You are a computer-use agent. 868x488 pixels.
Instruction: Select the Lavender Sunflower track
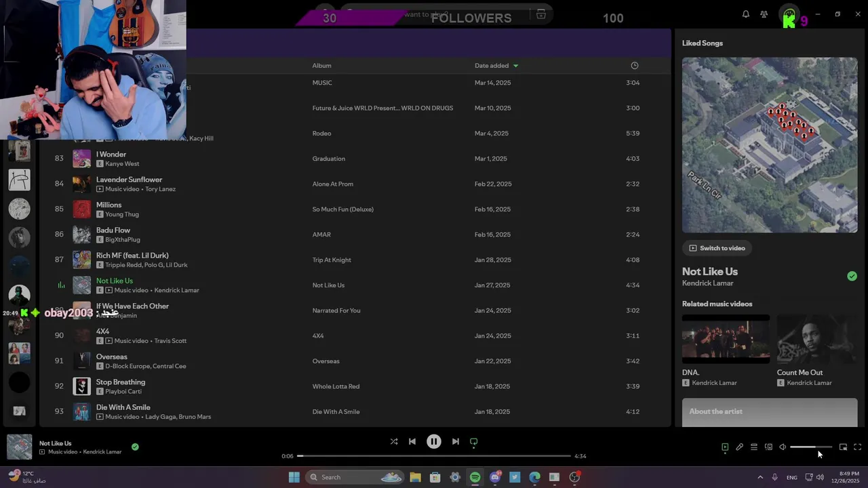[x=355, y=184]
